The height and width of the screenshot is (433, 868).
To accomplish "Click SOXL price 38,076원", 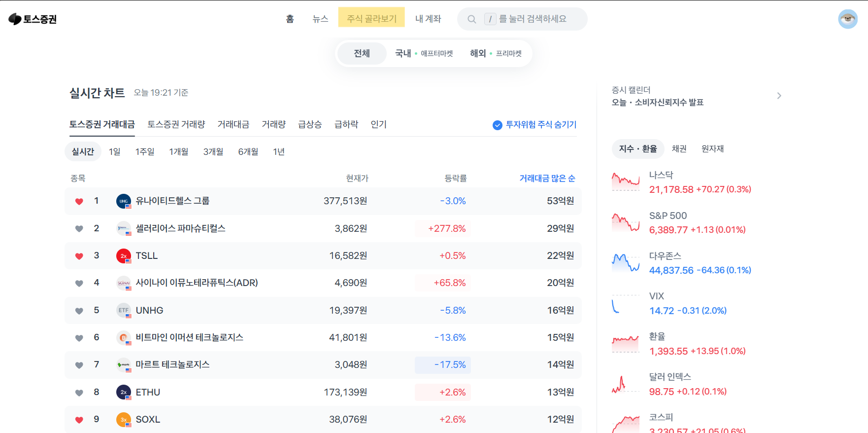I will 348,419.
